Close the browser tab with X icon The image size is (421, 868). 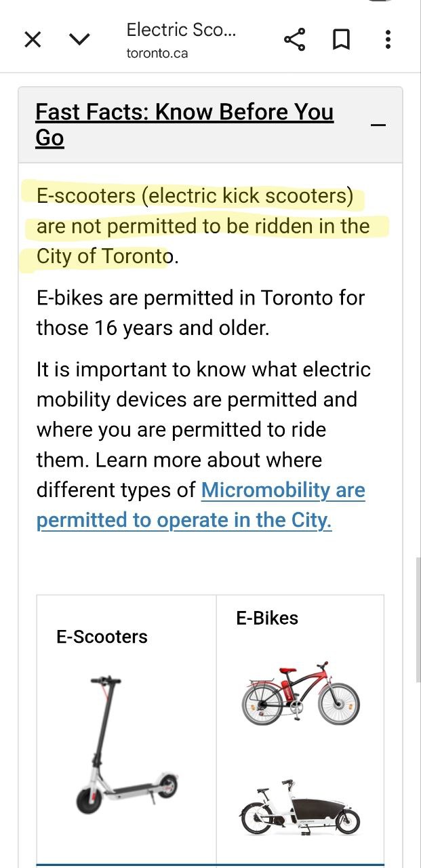33,40
